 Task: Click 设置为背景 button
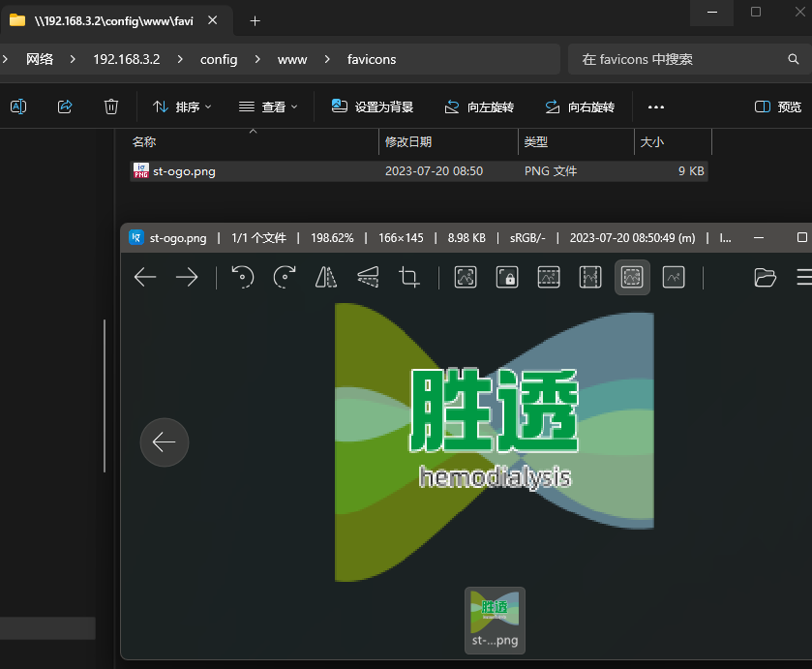point(373,106)
